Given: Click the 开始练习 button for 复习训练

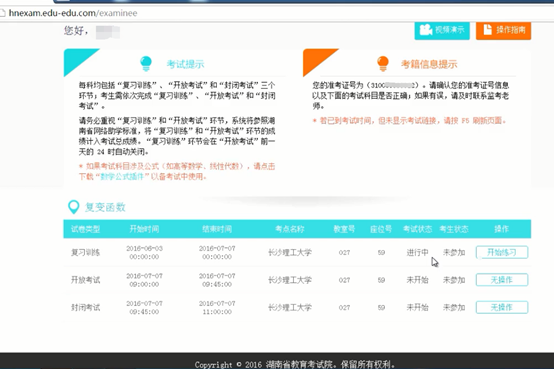Looking at the screenshot, I should [x=502, y=252].
